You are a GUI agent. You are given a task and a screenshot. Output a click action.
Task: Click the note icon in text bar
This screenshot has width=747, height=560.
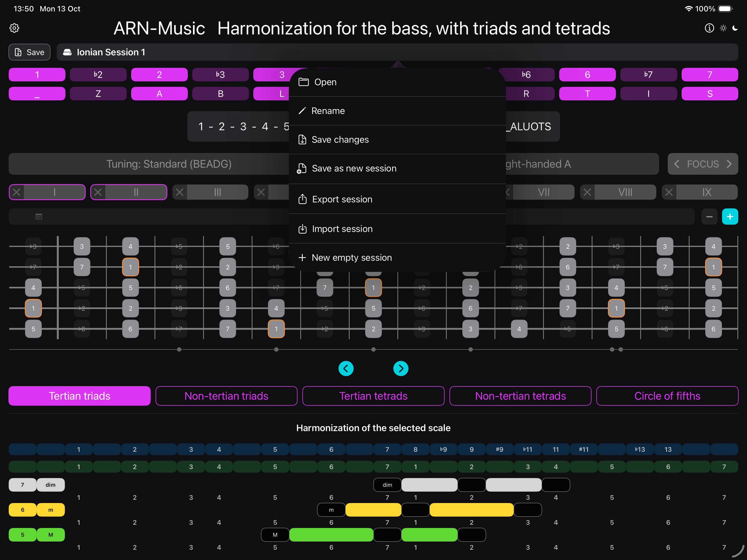coord(39,217)
